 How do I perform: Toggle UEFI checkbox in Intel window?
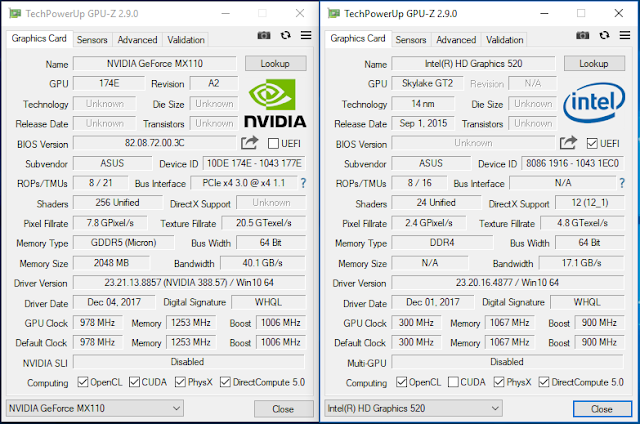pyautogui.click(x=592, y=144)
